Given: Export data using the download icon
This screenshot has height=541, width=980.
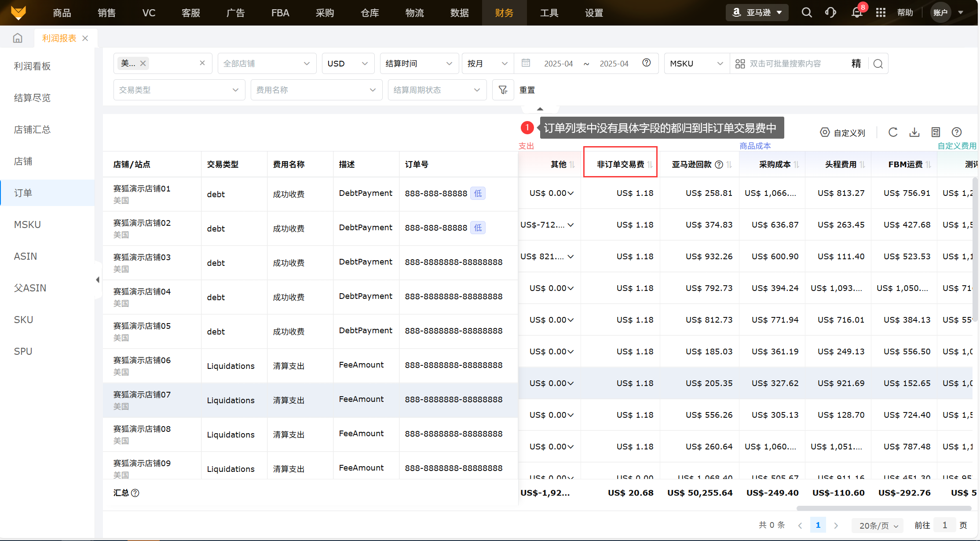Looking at the screenshot, I should point(914,132).
